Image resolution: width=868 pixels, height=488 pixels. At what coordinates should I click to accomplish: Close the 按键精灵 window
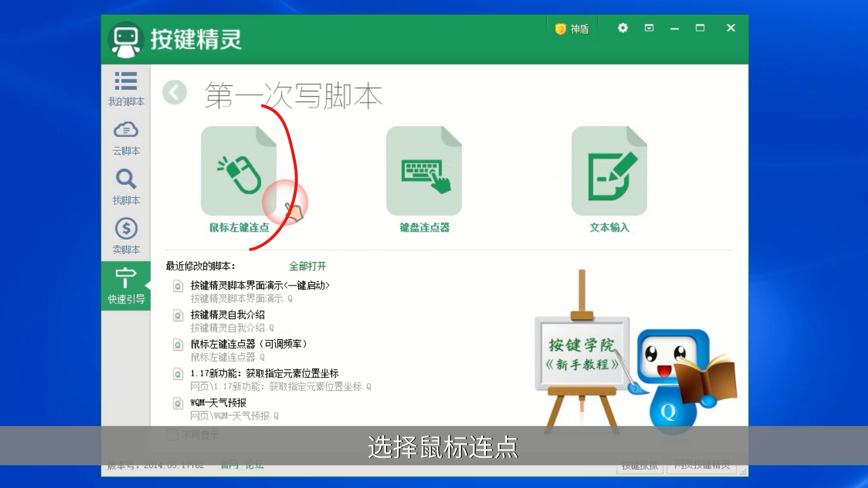point(731,28)
